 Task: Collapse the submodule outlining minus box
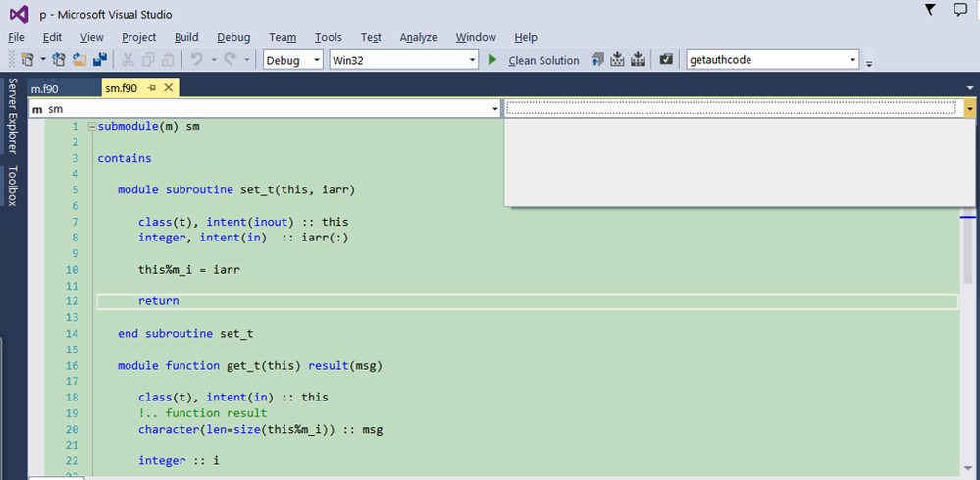coord(92,127)
